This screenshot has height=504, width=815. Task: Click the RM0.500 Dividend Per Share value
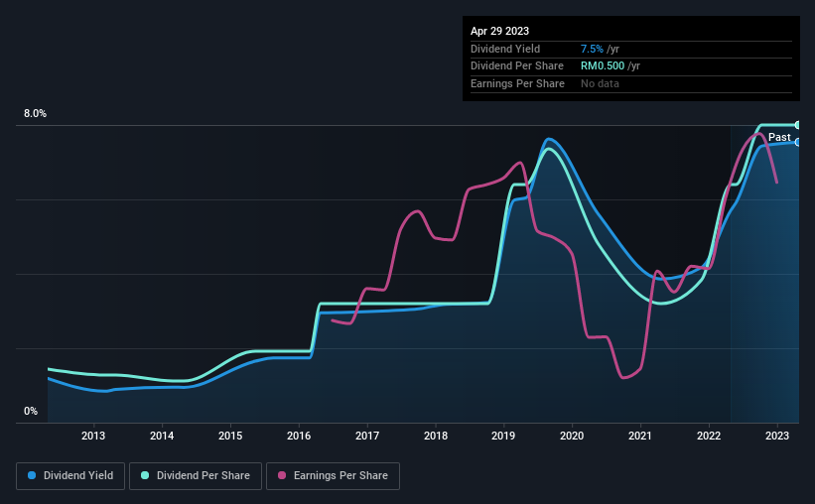pyautogui.click(x=603, y=66)
